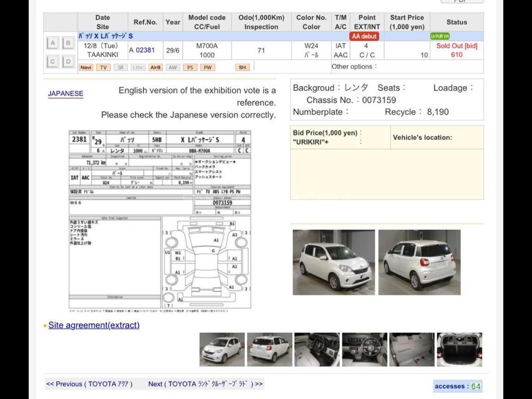Go to Previous TOYOTA アクア listing
This screenshot has width=532, height=399.
point(89,384)
